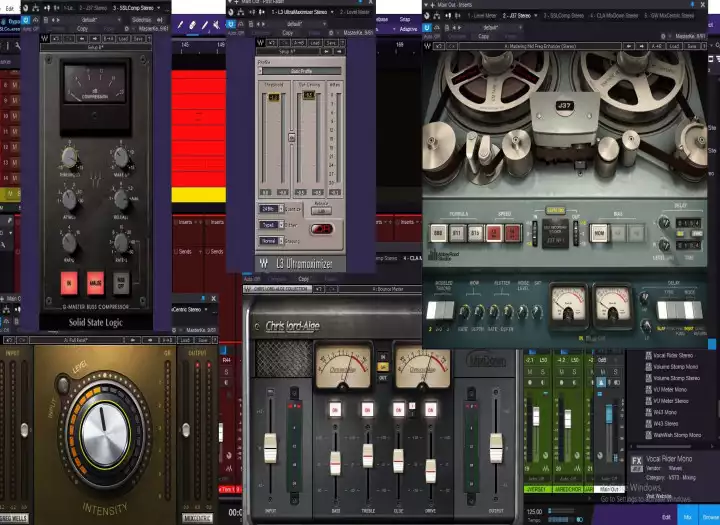Open the 24 Bits quantize dropdown in L3
Viewport: 720px width, 525px height.
click(x=271, y=209)
